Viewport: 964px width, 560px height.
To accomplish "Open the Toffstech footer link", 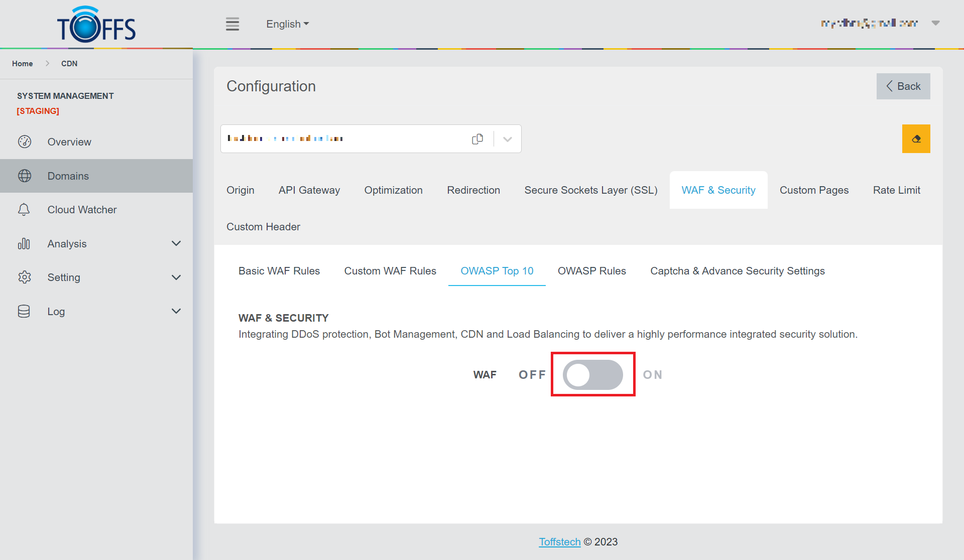I will pos(559,542).
